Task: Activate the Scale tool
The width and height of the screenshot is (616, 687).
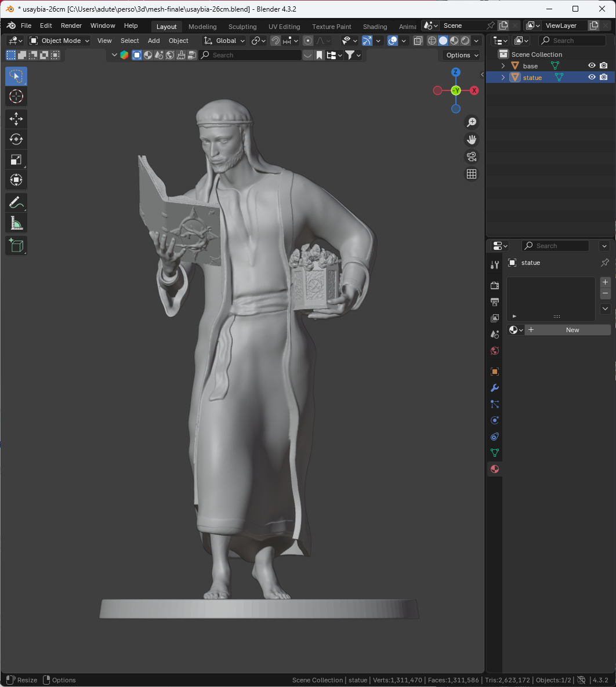Action: [x=16, y=160]
